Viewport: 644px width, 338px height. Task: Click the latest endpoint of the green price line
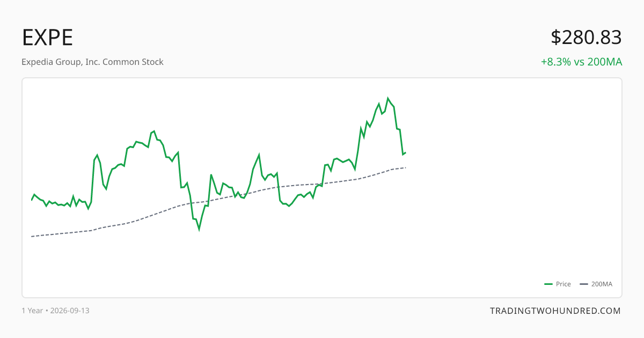tap(406, 153)
